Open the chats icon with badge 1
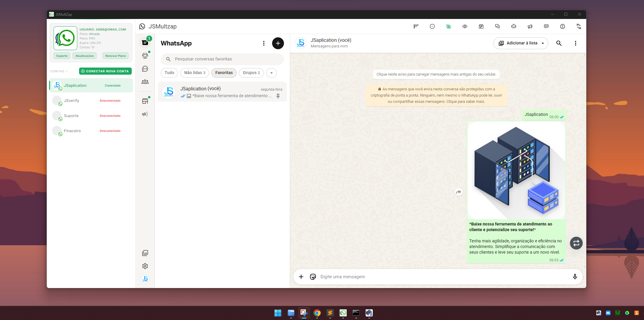The width and height of the screenshot is (644, 320). coord(145,43)
